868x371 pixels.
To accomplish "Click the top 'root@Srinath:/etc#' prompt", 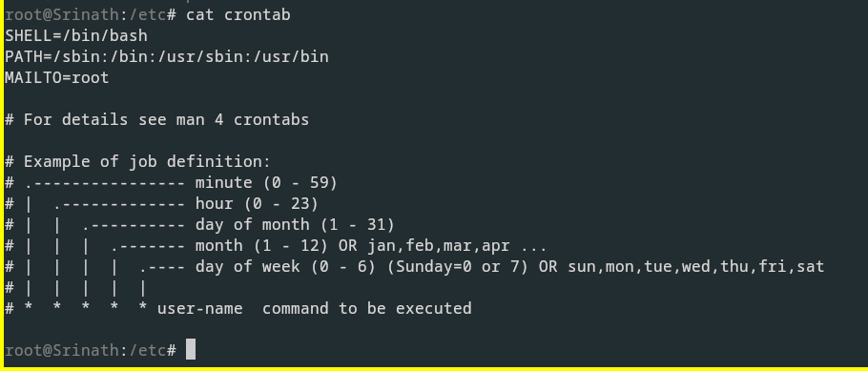I will pyautogui.click(x=91, y=15).
